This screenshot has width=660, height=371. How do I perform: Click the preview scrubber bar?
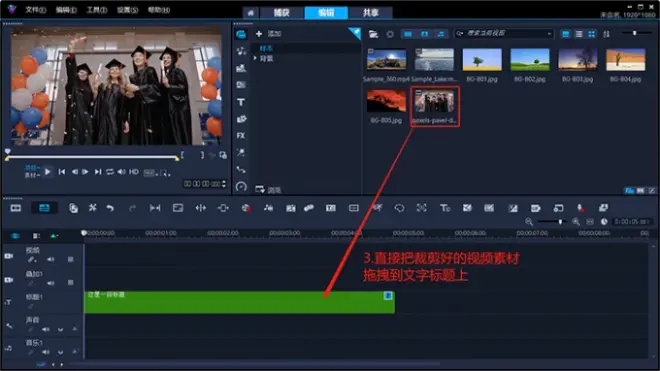91,158
